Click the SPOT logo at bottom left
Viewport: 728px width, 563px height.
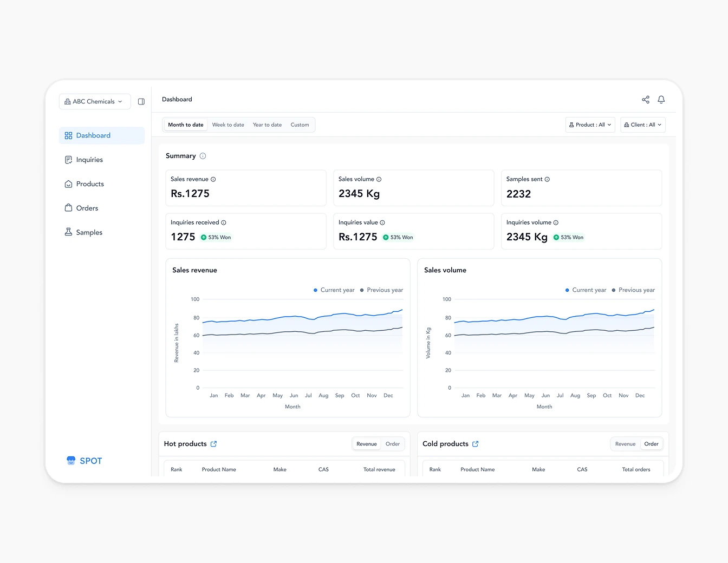click(x=84, y=461)
